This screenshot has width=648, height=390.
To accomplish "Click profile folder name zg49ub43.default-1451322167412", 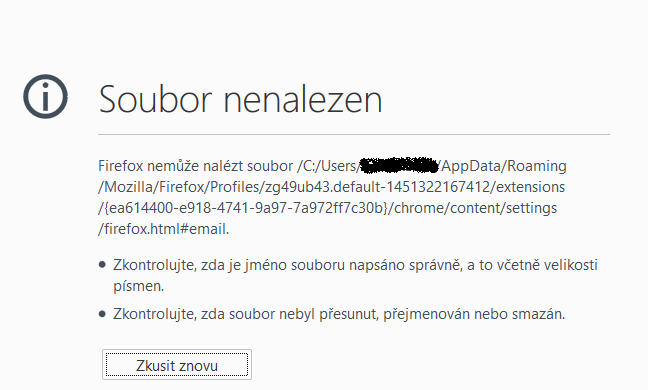I will (x=377, y=187).
